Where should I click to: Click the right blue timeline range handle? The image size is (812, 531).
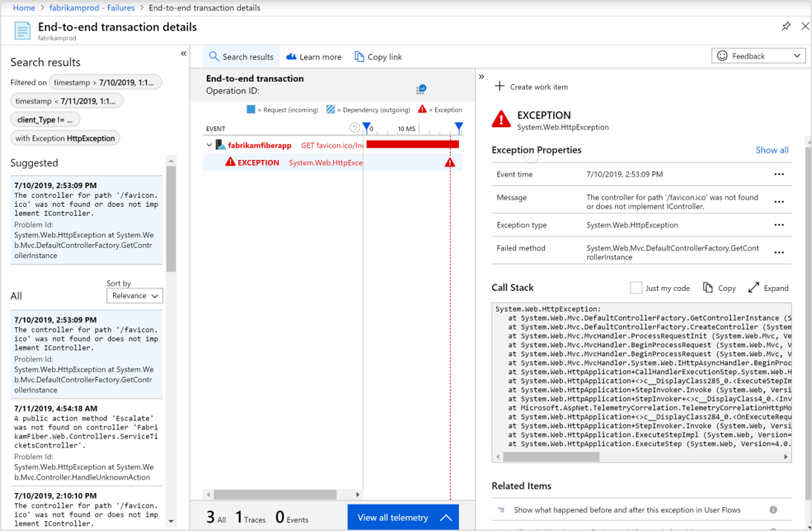(x=459, y=127)
